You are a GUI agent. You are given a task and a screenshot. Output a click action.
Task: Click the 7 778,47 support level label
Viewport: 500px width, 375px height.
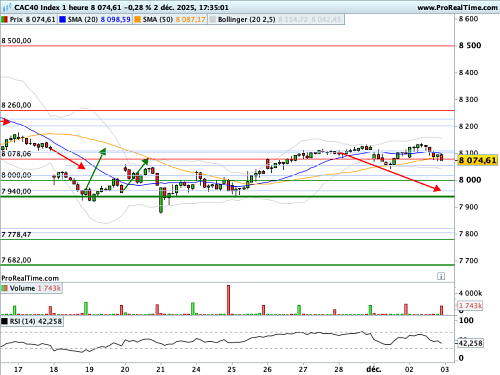(x=16, y=235)
